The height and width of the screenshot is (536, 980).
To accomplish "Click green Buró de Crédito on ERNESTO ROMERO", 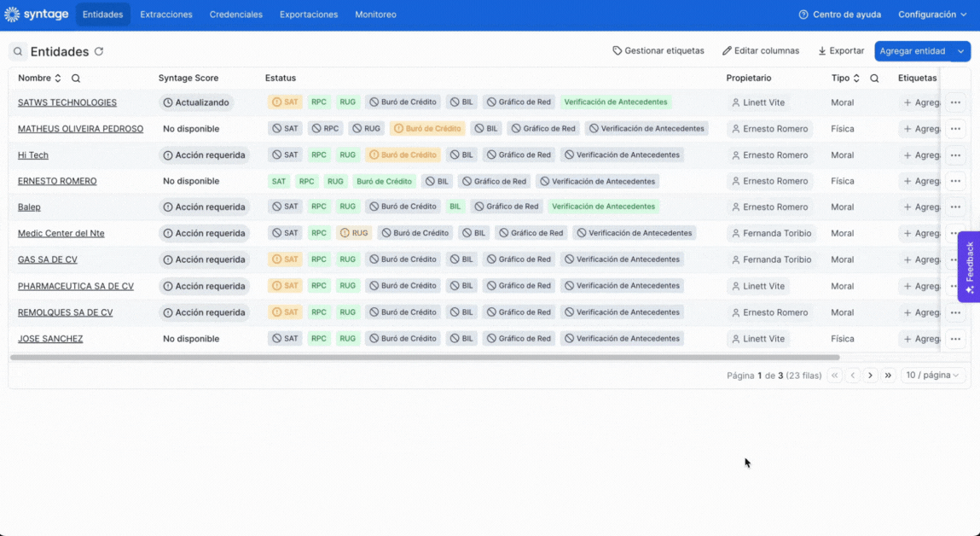I will coord(384,182).
